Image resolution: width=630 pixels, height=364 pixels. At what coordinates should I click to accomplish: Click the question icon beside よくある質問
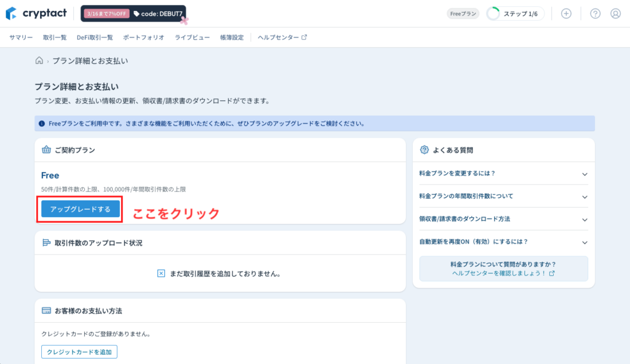coord(424,149)
